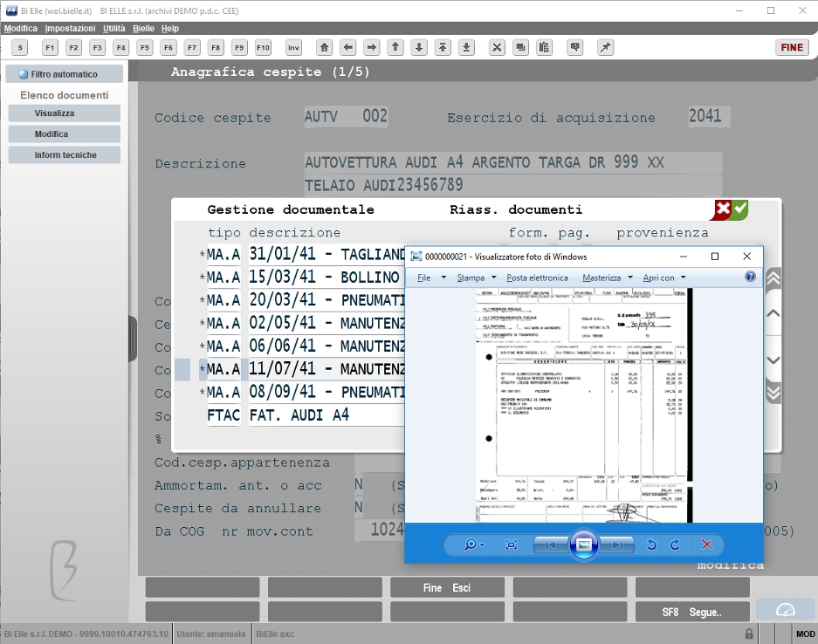Click the paste clipboard toolbar icon
Screen dimensions: 818x644
[544, 48]
